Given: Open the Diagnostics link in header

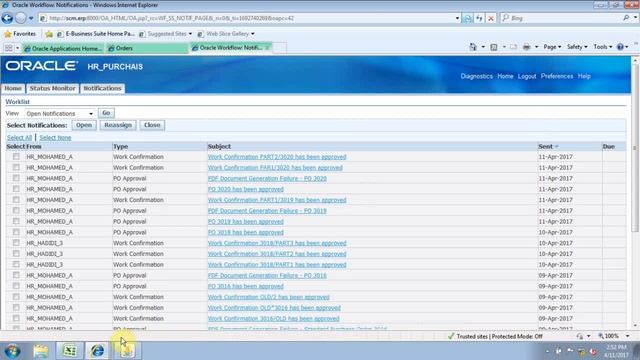Looking at the screenshot, I should click(x=476, y=76).
